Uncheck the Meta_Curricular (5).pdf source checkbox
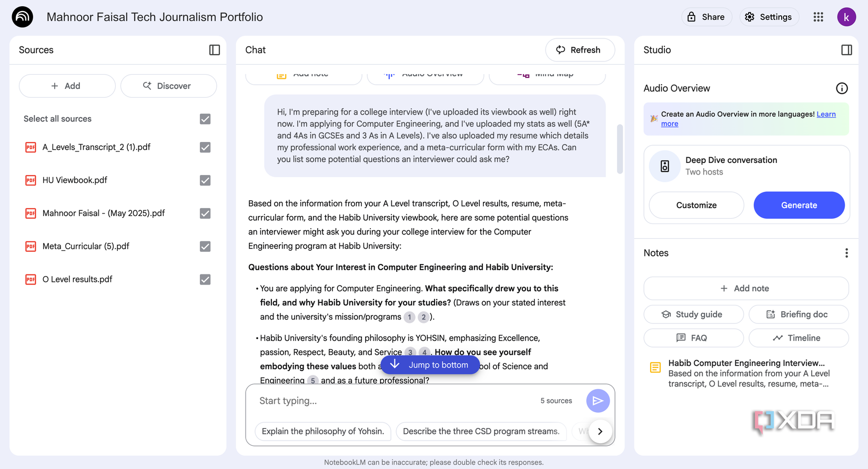This screenshot has height=469, width=868. point(205,246)
